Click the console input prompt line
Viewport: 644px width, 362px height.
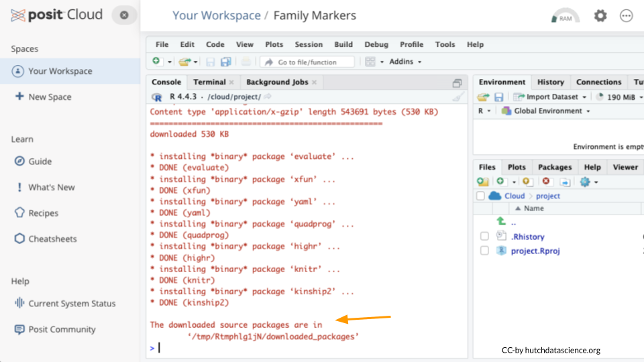[x=307, y=348]
